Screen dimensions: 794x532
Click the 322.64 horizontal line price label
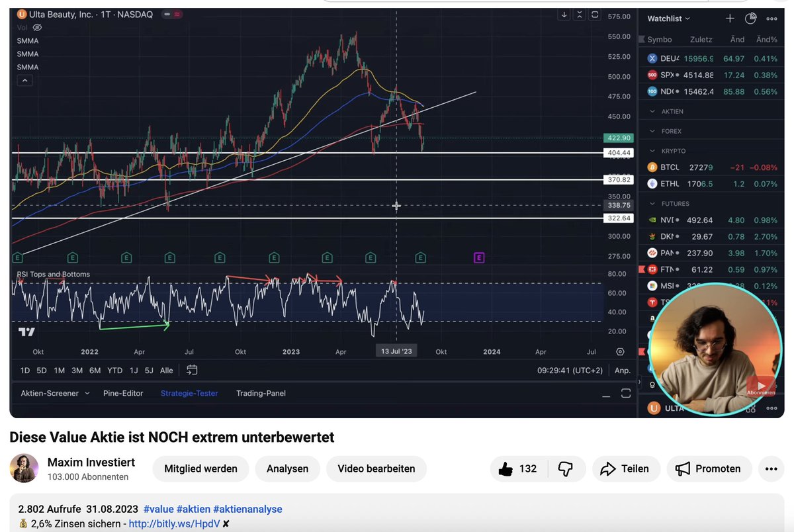point(619,218)
